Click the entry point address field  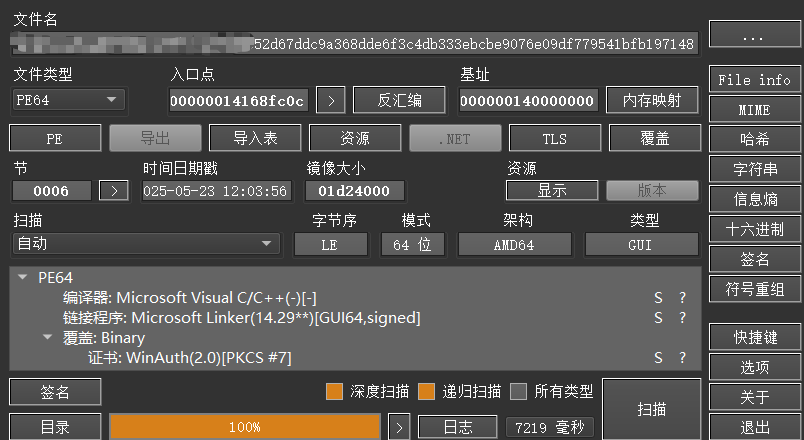(238, 101)
